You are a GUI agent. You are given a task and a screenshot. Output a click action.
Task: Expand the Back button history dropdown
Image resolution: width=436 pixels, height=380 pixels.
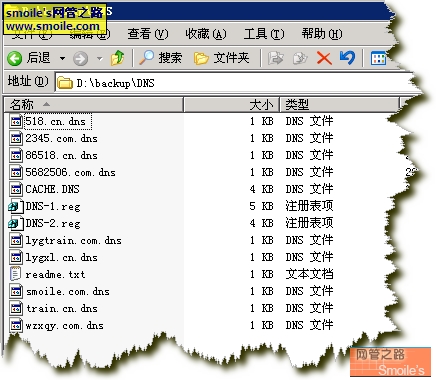[62, 59]
